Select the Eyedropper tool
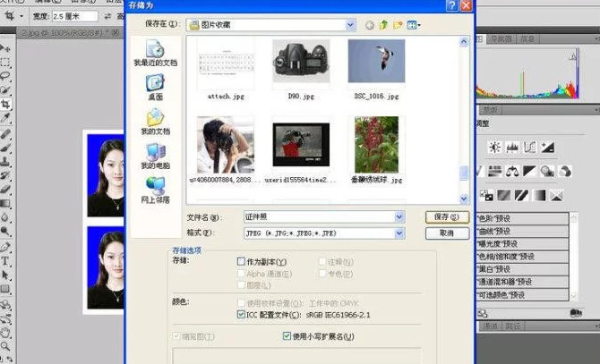The image size is (600, 364). click(x=5, y=118)
